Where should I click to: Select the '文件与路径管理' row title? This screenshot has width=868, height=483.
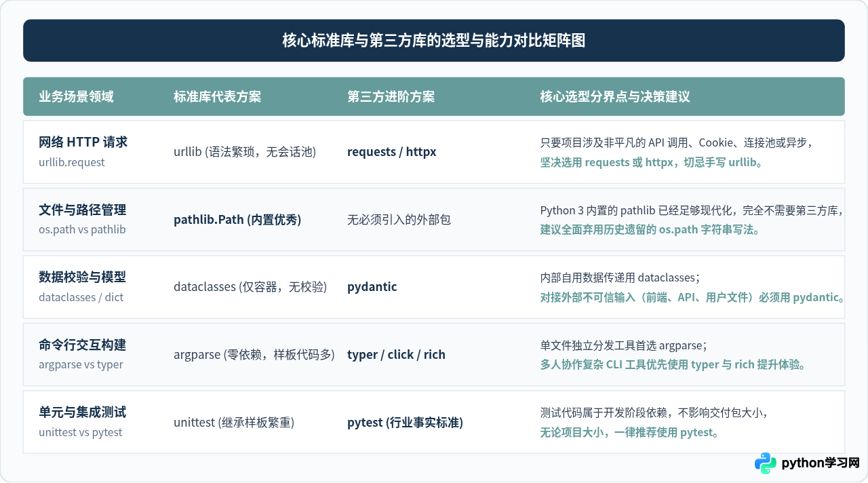tap(83, 210)
